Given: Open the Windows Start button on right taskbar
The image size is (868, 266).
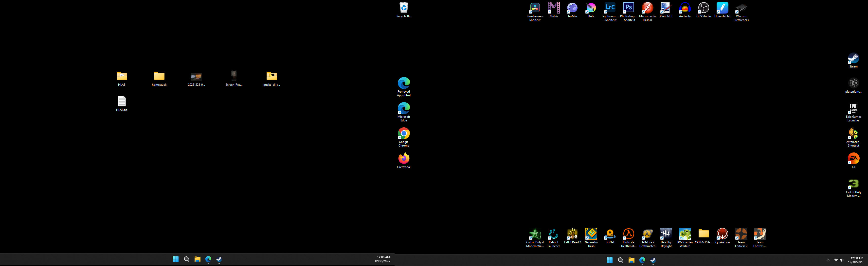Looking at the screenshot, I should 610,260.
